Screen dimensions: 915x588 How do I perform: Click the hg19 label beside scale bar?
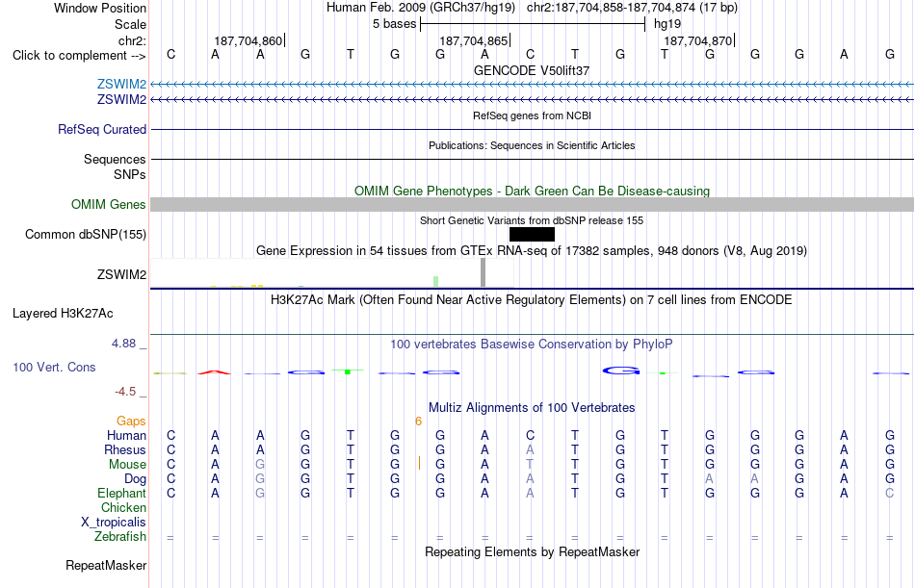(x=667, y=24)
